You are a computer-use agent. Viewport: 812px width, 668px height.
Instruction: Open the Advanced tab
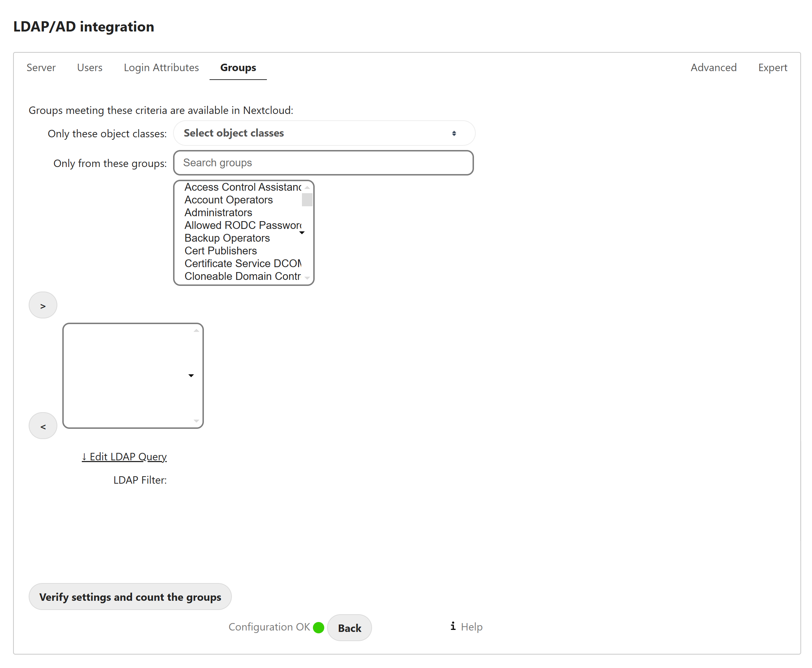tap(713, 67)
